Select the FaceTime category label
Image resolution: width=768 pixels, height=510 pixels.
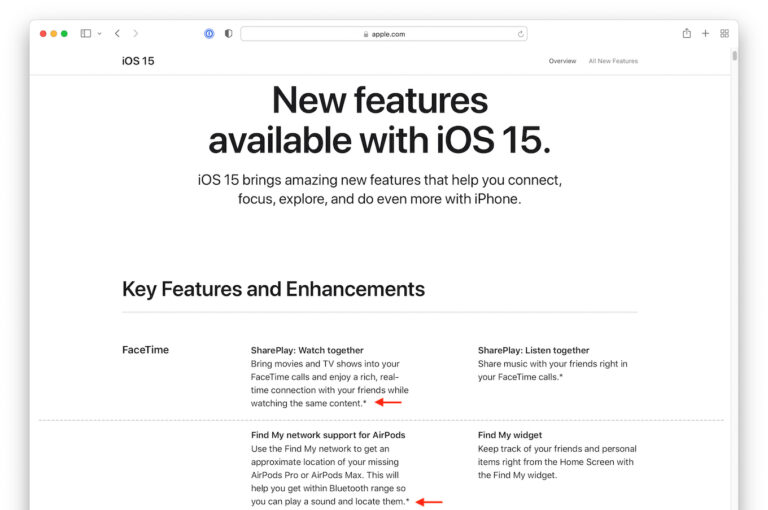click(x=145, y=350)
